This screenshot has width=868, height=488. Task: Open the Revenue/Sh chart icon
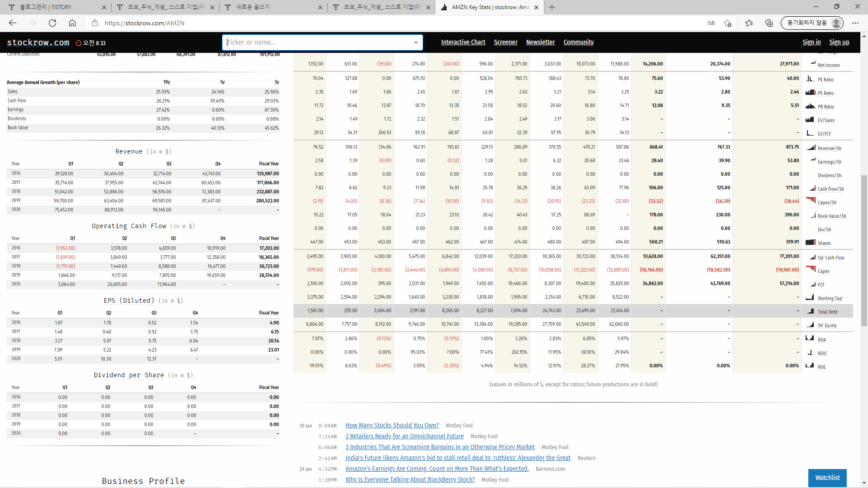click(811, 147)
